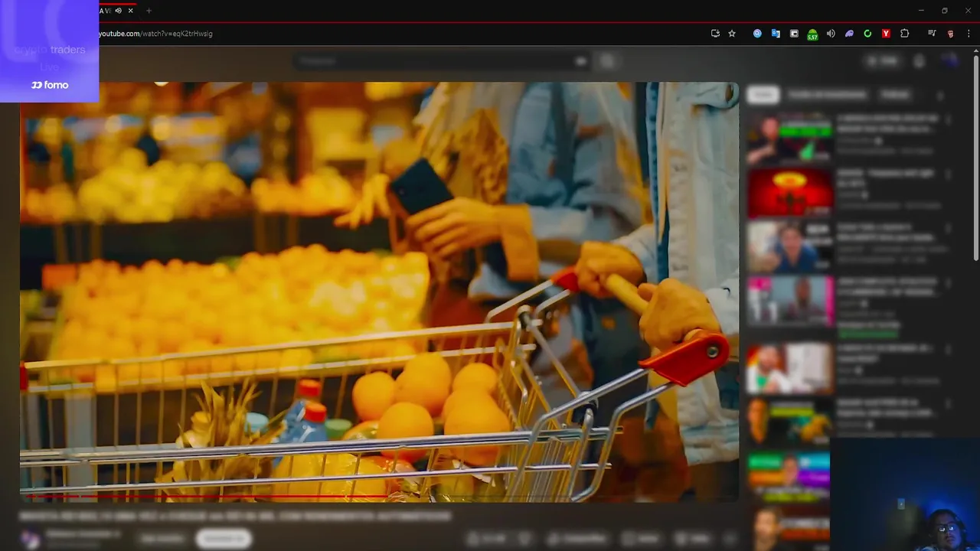Open the purple ghost extension icon
Image resolution: width=980 pixels, height=551 pixels.
(x=849, y=34)
